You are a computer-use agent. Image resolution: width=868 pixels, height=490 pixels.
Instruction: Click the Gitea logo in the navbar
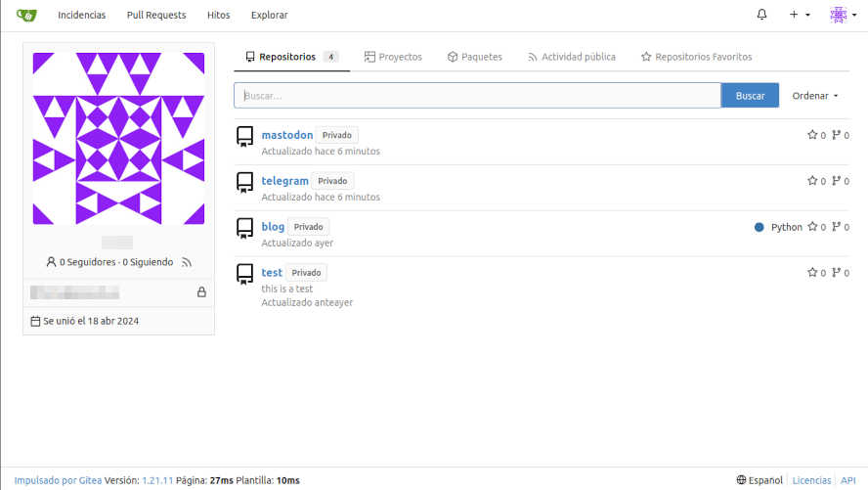[26, 15]
